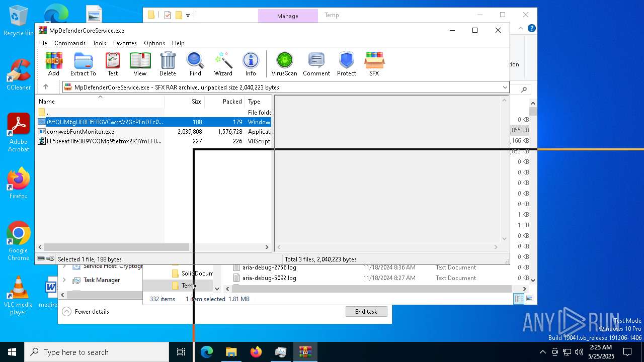Viewport: 644px width, 362px height.
Task: Sort by the Size column header
Action: point(185,101)
